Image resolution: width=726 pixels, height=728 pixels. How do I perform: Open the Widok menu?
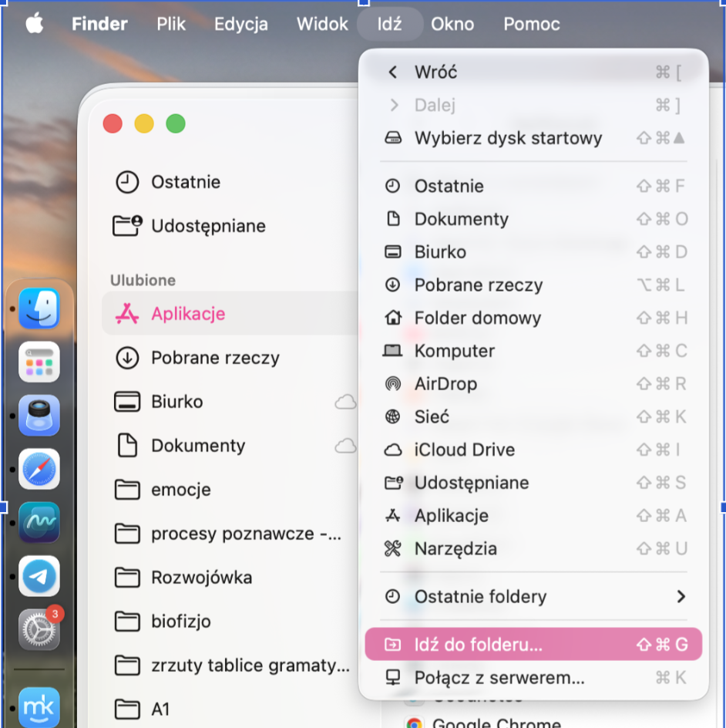click(x=322, y=24)
